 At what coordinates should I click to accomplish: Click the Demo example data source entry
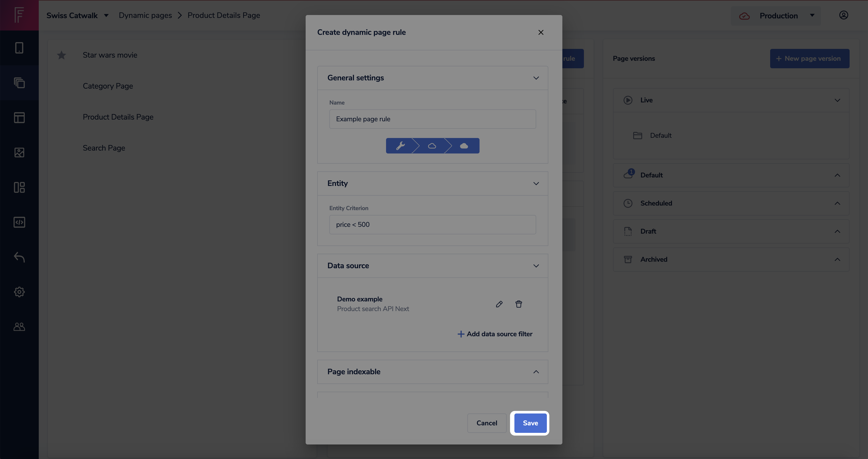pos(373,304)
